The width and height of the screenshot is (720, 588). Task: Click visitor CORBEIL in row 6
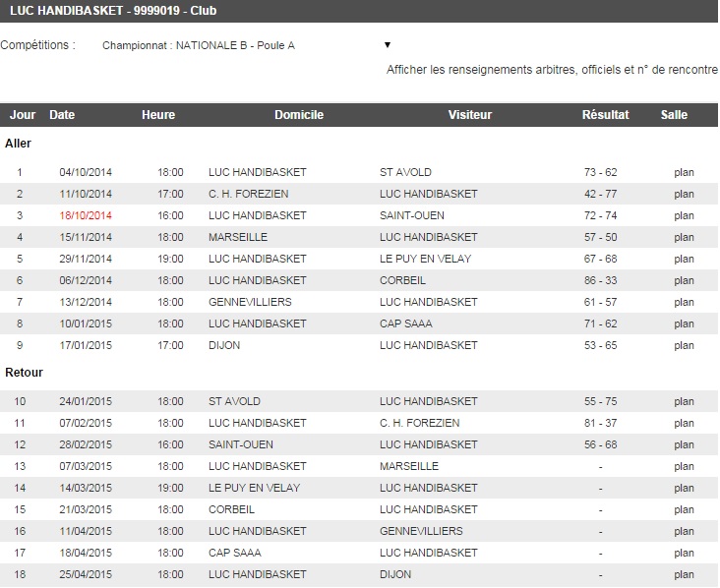(402, 280)
